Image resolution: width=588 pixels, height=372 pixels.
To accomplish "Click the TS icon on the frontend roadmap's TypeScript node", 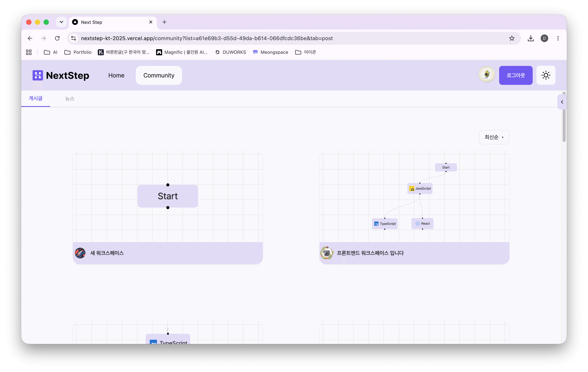I will [x=376, y=224].
